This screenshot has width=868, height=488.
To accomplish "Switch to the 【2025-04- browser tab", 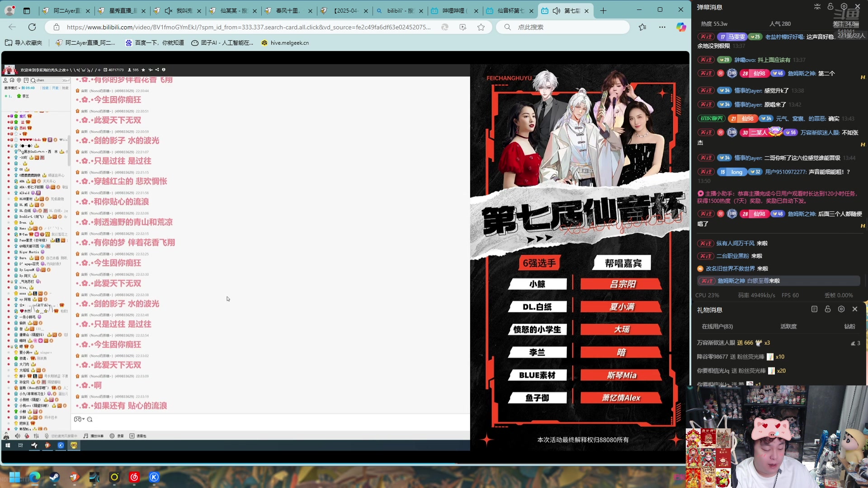I will [345, 10].
